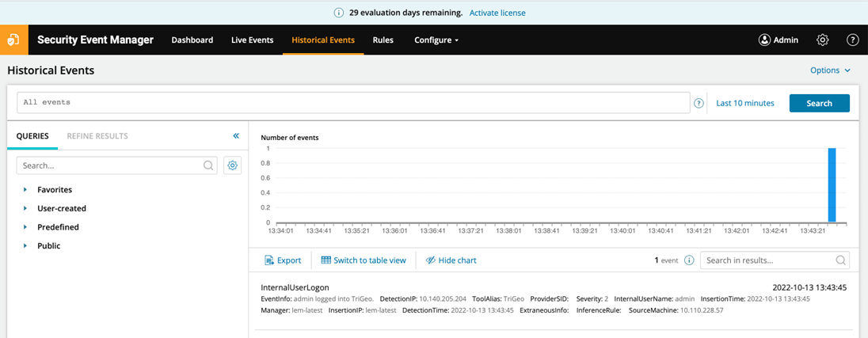This screenshot has height=338, width=868.
Task: Click the Export label
Action: [289, 260]
